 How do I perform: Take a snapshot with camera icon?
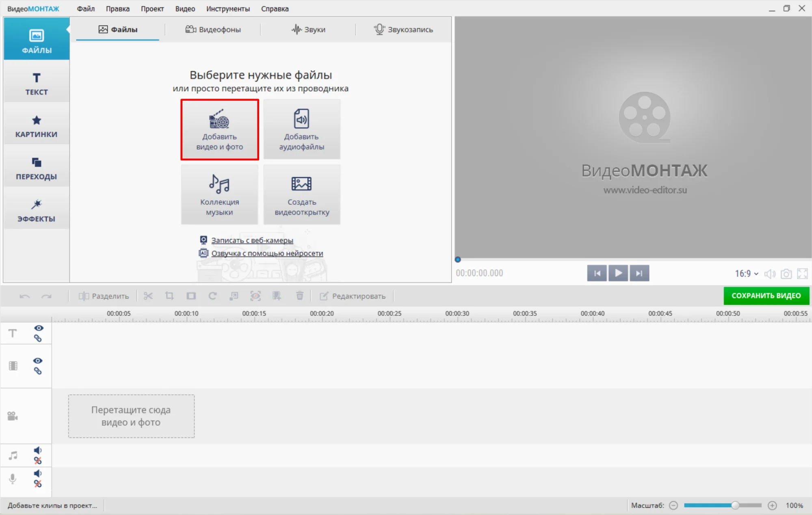coord(786,274)
